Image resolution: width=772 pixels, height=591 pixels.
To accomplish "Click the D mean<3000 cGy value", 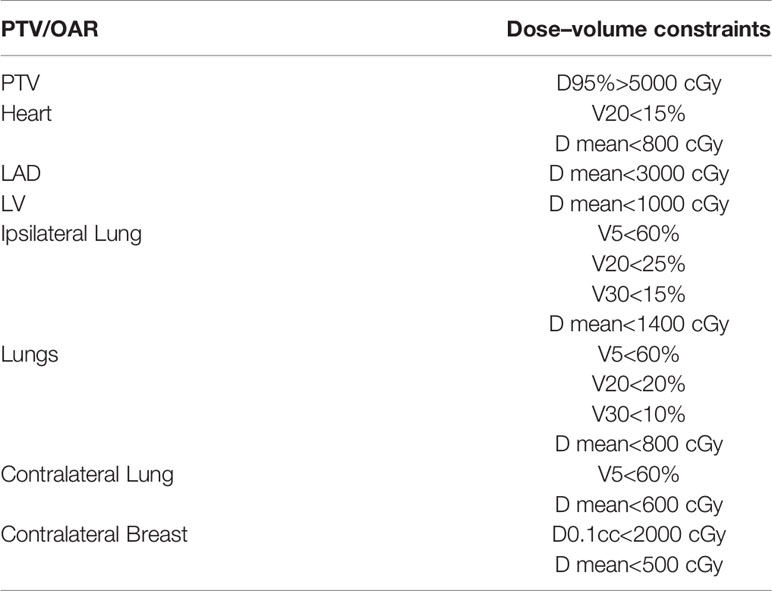I will click(639, 174).
